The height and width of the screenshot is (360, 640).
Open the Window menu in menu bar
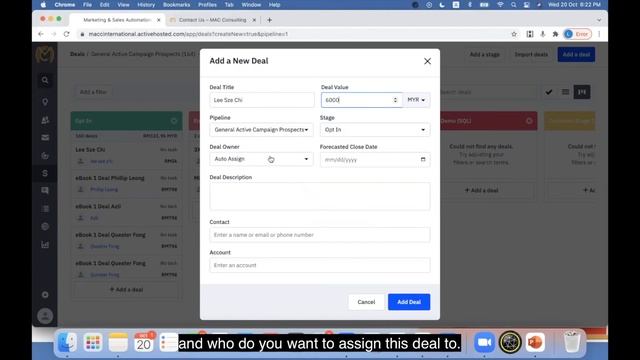(x=251, y=5)
